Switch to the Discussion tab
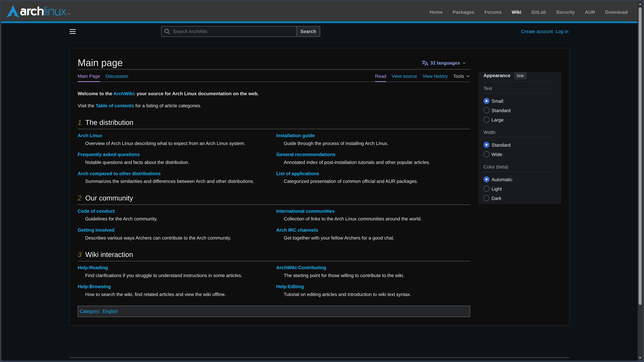The height and width of the screenshot is (362, 644). point(117,76)
